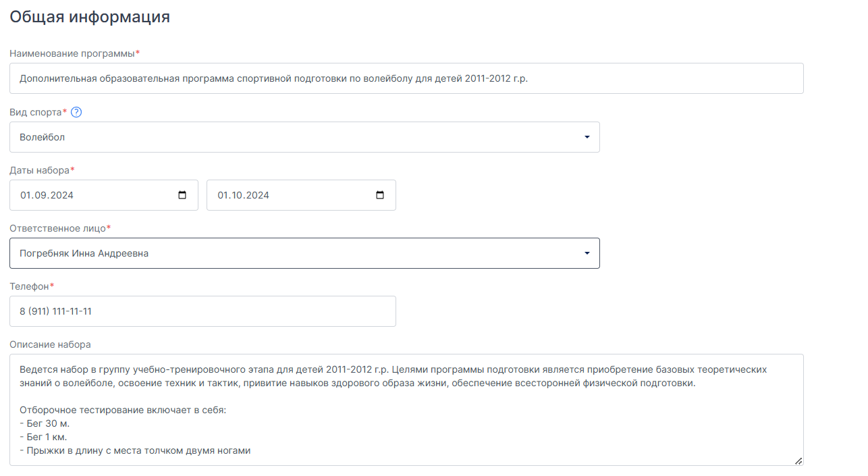Open the Вид спорта select showing Волейбол
This screenshot has height=476, width=868.
pos(304,137)
